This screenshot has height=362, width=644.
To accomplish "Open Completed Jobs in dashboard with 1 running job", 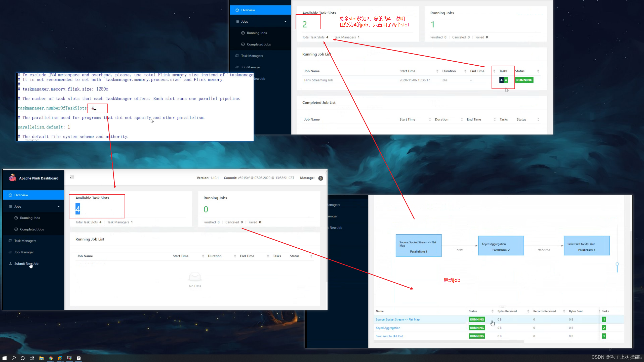I will 259,44.
